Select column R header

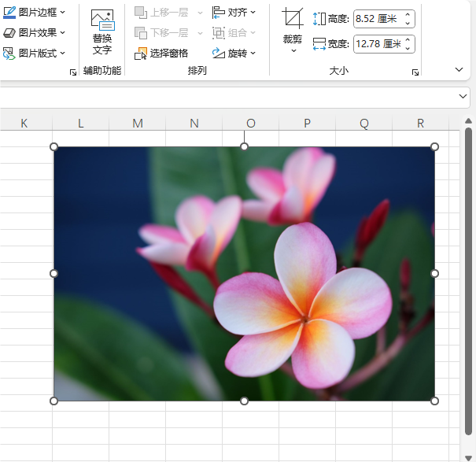420,124
